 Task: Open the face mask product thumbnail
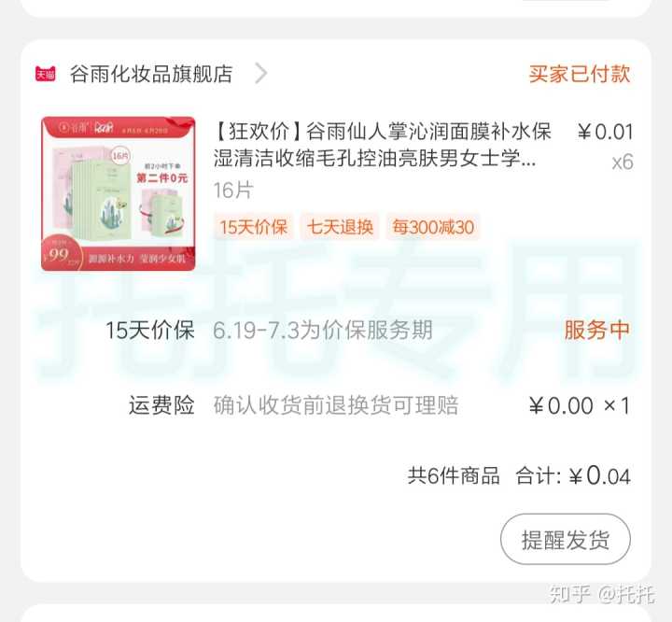tap(119, 194)
